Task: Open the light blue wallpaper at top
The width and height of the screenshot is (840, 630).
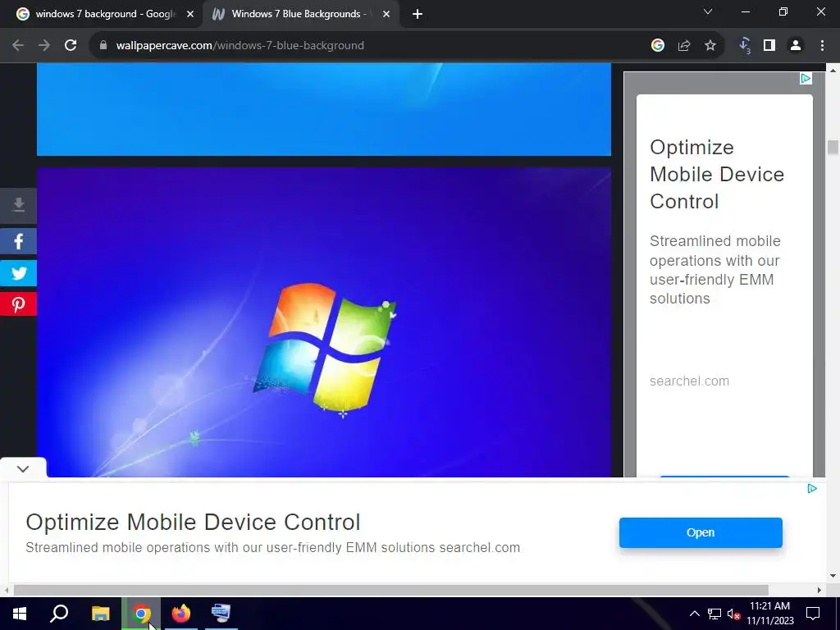Action: (323, 109)
